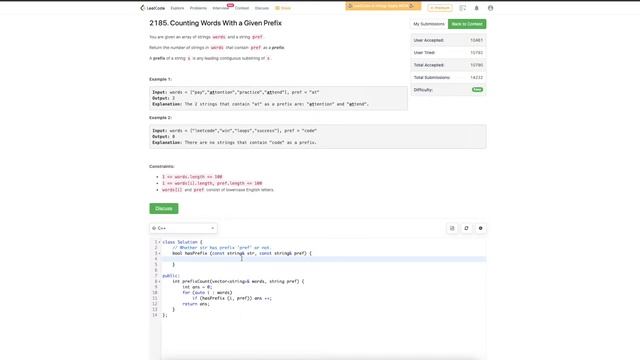Image resolution: width=640 pixels, height=360 pixels.
Task: Click the 'Total Submissions' stat row
Action: click(x=448, y=77)
